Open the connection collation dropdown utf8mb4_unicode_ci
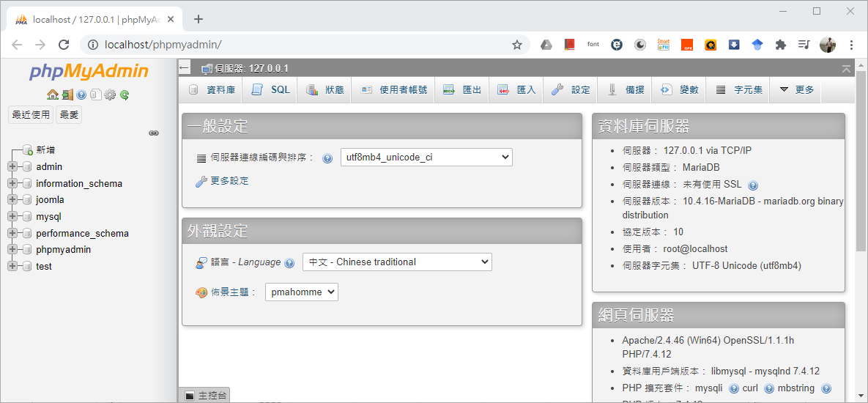The width and height of the screenshot is (868, 403). [426, 158]
